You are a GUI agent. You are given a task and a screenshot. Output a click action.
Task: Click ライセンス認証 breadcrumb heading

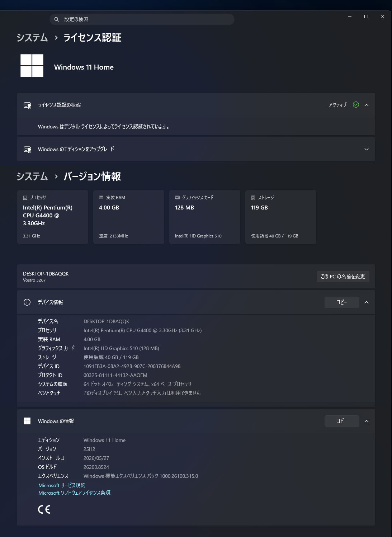pos(92,38)
